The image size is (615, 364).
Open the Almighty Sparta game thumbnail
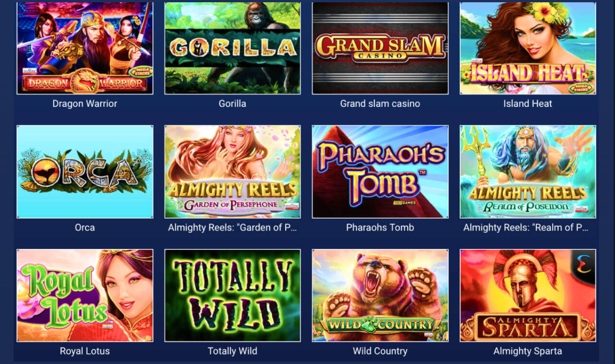[x=528, y=295]
